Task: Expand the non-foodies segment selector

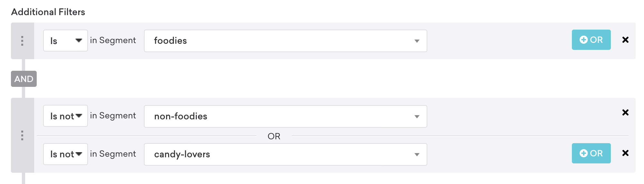Action: click(285, 116)
